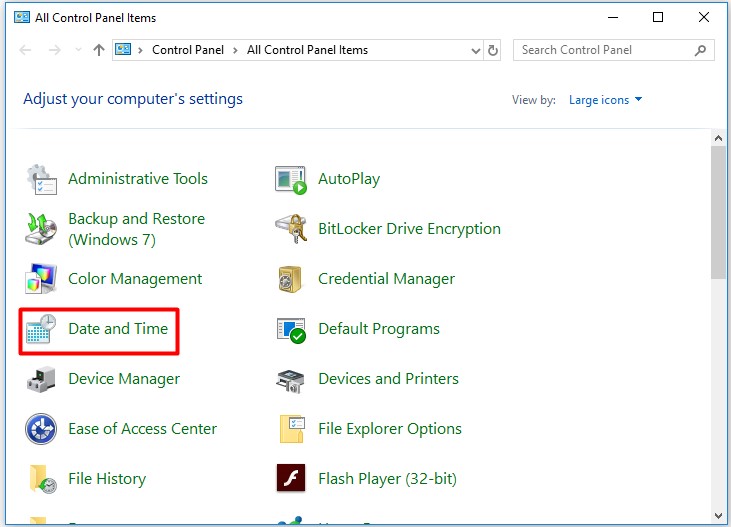Open the Date and Time calendar icon
The width and height of the screenshot is (731, 527).
tap(41, 328)
